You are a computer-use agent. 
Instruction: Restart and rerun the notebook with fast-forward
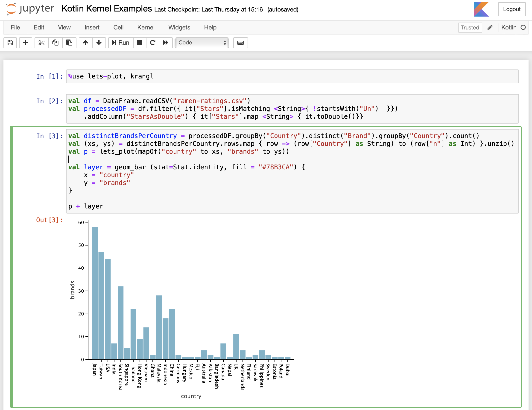(166, 43)
